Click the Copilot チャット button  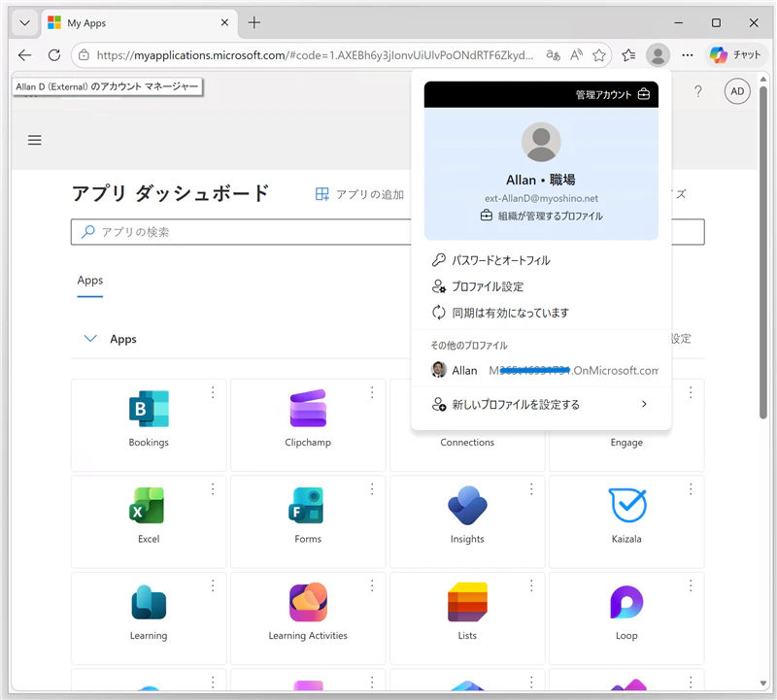[735, 54]
